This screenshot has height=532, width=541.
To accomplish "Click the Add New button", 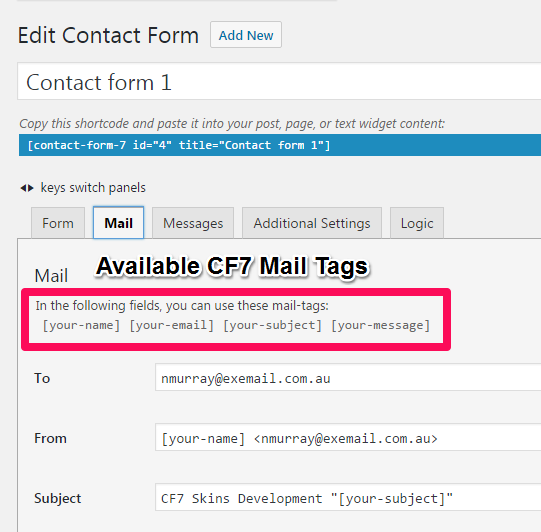I will (246, 35).
